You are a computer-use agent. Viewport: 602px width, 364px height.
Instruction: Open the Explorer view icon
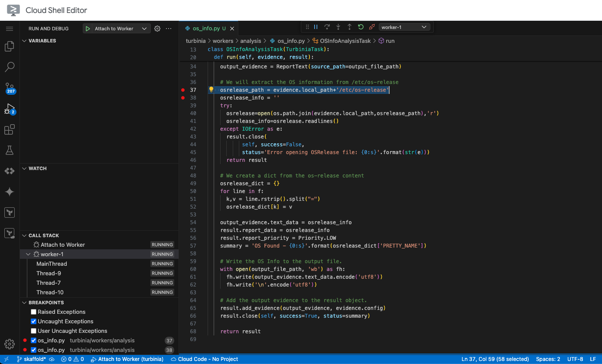click(10, 46)
